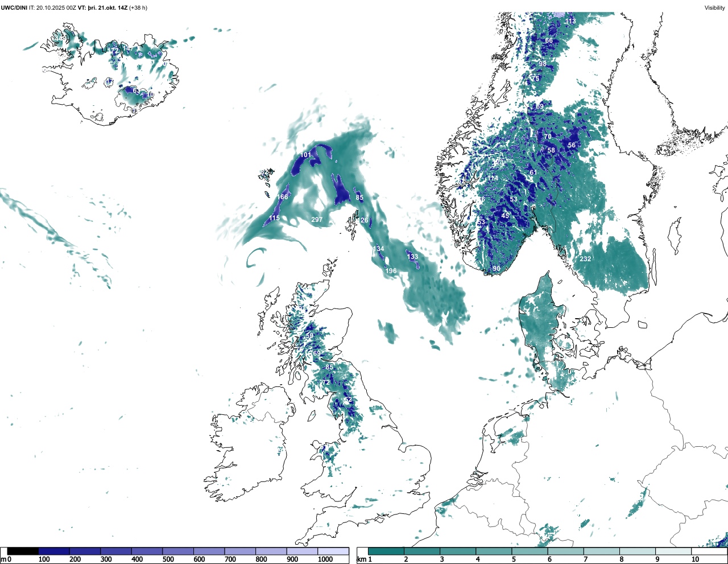
Task: Click the value 45 in southern Norway
Action: [x=505, y=216]
